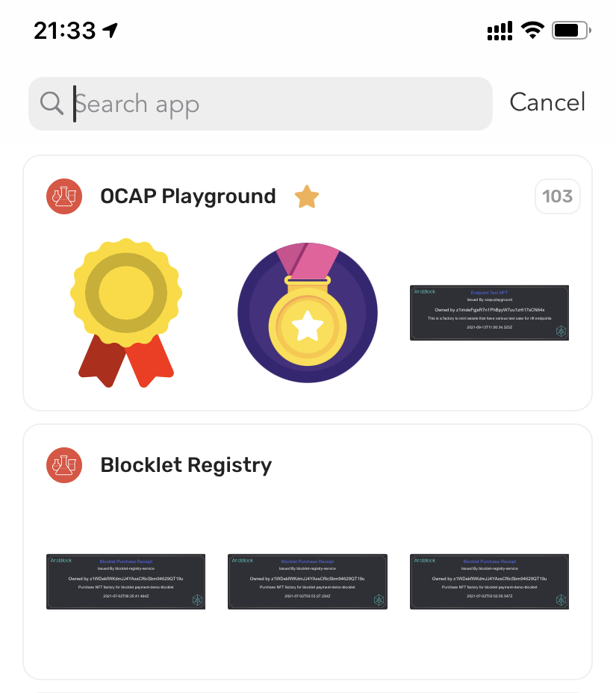
Task: Open the rightmost Blocklet Purchase Receipt
Action: [x=490, y=582]
